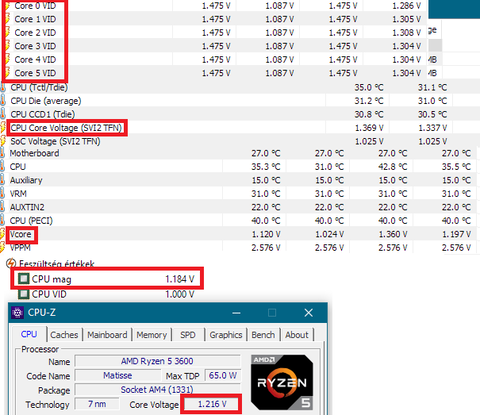Open the CPU tab in CPU-Z
Image resolution: width=480 pixels, height=415 pixels.
point(29,334)
